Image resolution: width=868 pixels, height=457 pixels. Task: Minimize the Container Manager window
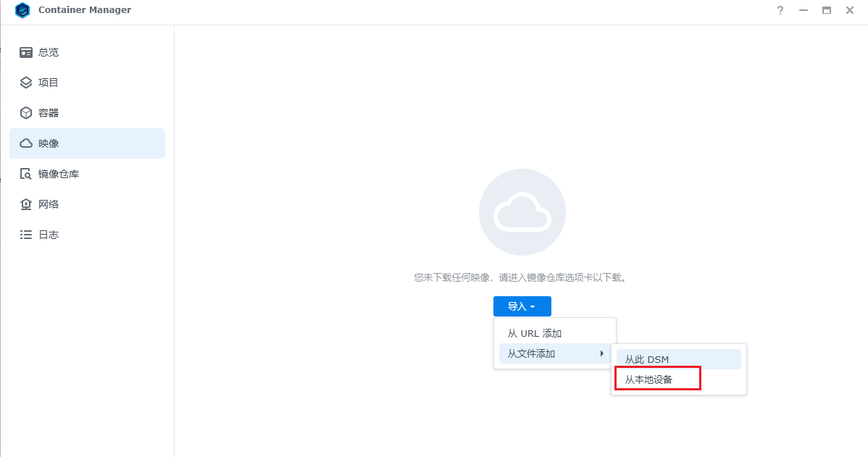point(803,10)
